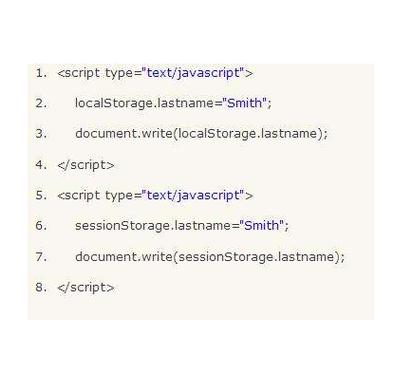This screenshot has width=393, height=392.
Task: Click sessionStorage.lastname argument on line 7
Action: [256, 257]
